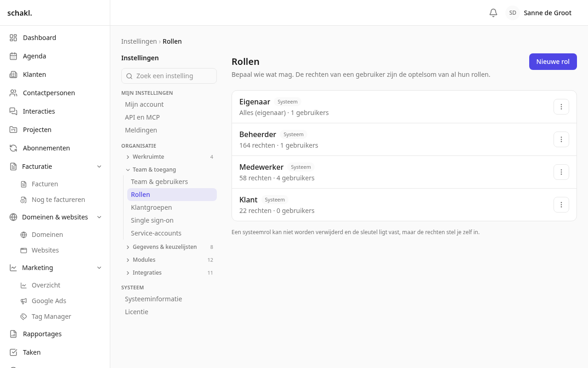This screenshot has width=588, height=368.
Task: Click the Abonnementen refresh icon
Action: 13,148
